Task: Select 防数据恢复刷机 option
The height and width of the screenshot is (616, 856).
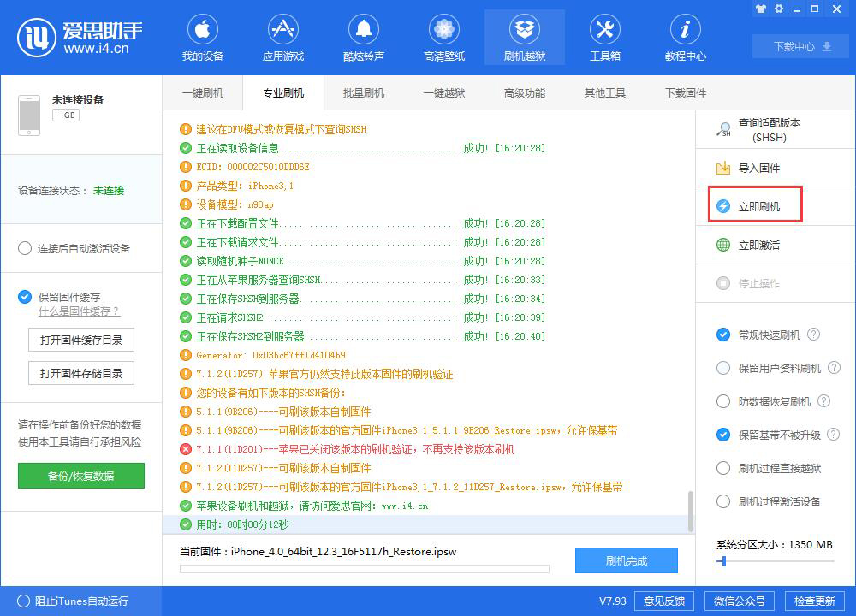Action: coord(723,401)
